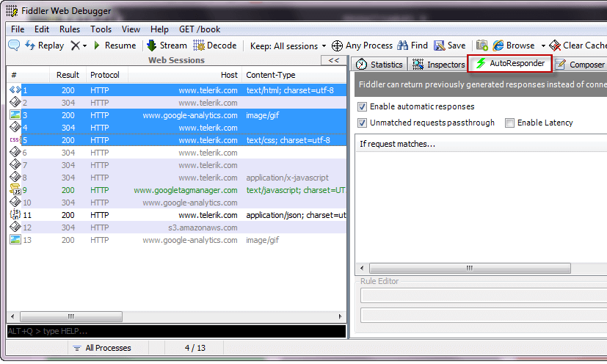The height and width of the screenshot is (364, 607).
Task: Toggle Unmatched requests passthrough checkbox
Action: point(362,123)
